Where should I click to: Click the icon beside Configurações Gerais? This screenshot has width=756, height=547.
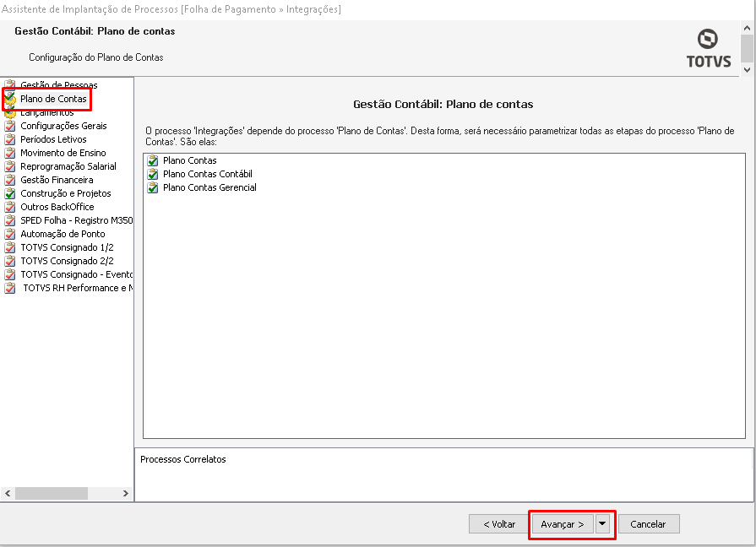9,126
